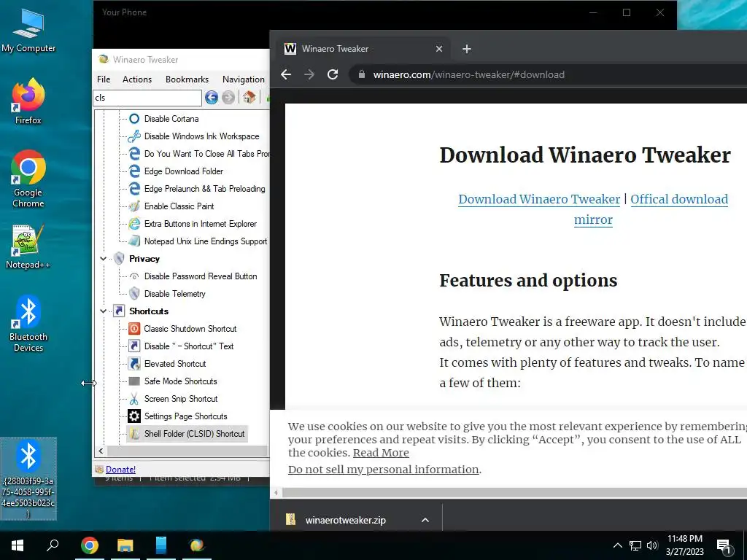The image size is (747, 560).
Task: Select Notepad Unix Line Endings Support icon
Action: click(134, 241)
